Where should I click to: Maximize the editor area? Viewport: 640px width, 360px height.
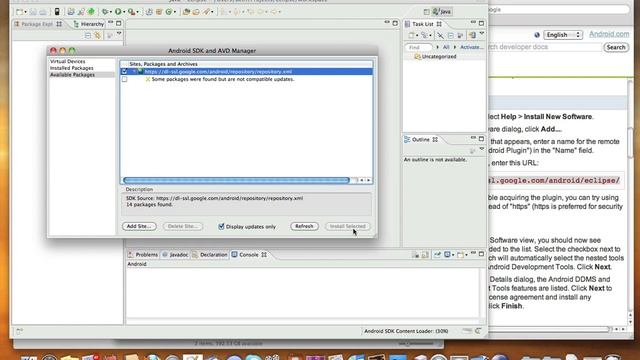(395, 23)
